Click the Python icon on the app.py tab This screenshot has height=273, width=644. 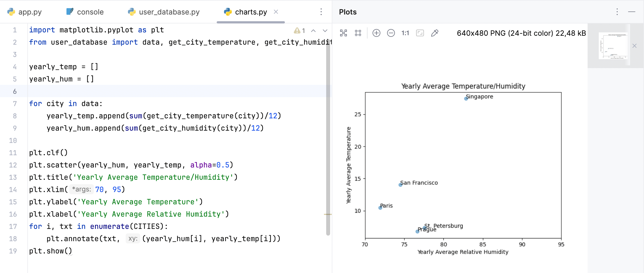pyautogui.click(x=10, y=12)
